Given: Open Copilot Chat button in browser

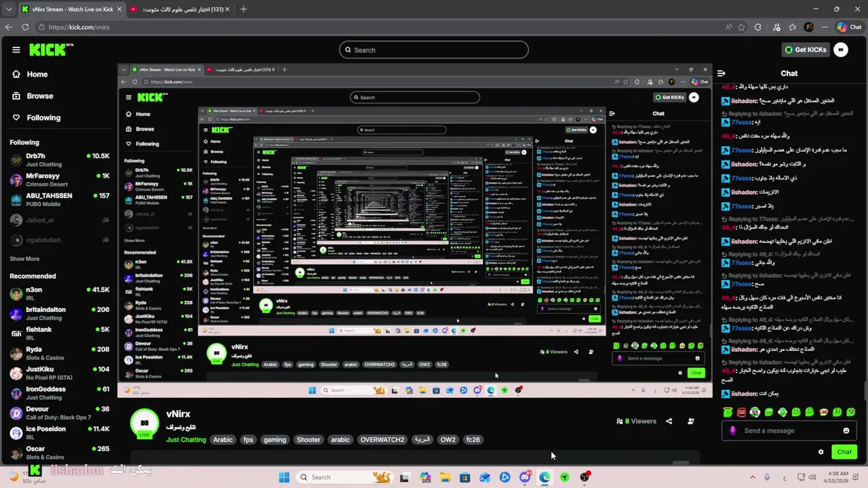Looking at the screenshot, I should pos(850,27).
